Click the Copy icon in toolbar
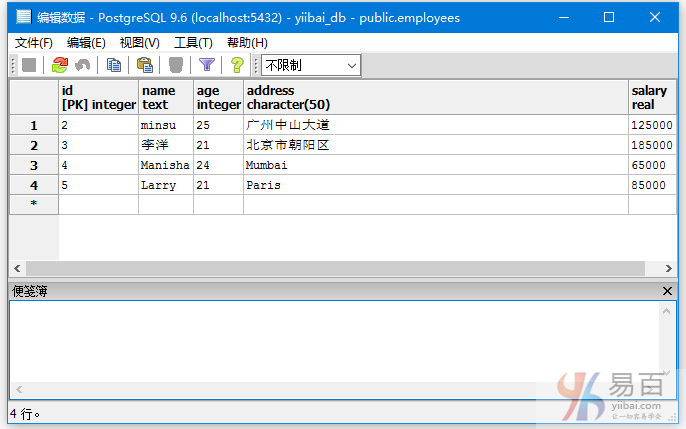Screen dimensions: 686x429 tap(114, 65)
